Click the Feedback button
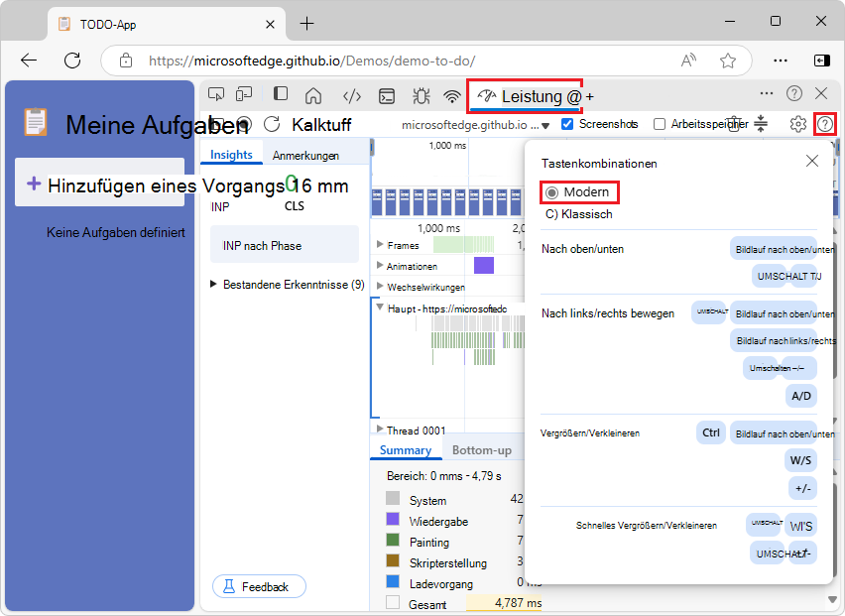The image size is (845, 616). click(x=259, y=586)
